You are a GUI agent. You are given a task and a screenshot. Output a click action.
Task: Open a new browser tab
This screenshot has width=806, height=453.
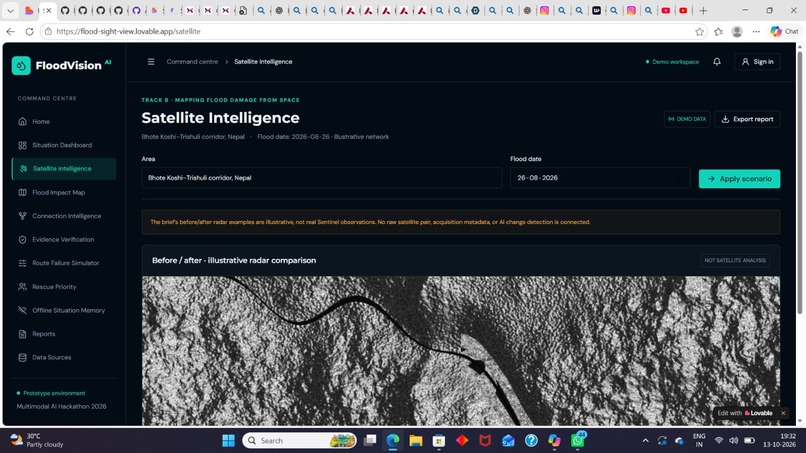click(x=703, y=11)
